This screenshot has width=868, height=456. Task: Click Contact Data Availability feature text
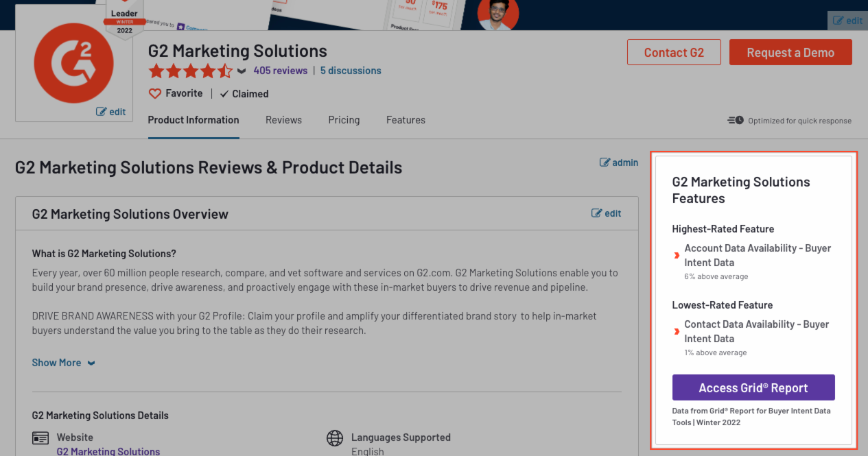pyautogui.click(x=757, y=331)
